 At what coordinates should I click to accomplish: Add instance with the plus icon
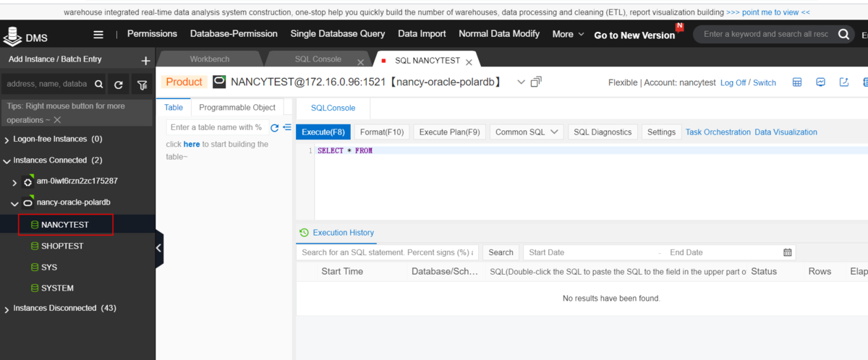pos(145,61)
